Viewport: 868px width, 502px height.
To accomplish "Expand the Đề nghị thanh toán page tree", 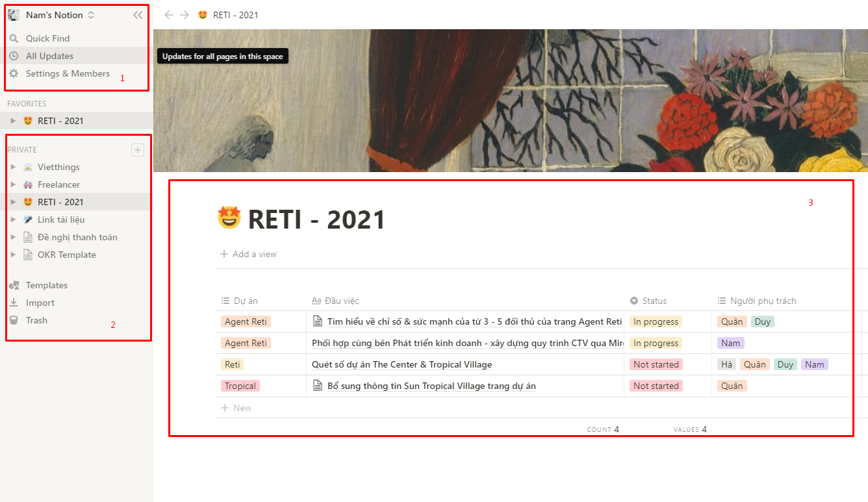I will pos(13,237).
